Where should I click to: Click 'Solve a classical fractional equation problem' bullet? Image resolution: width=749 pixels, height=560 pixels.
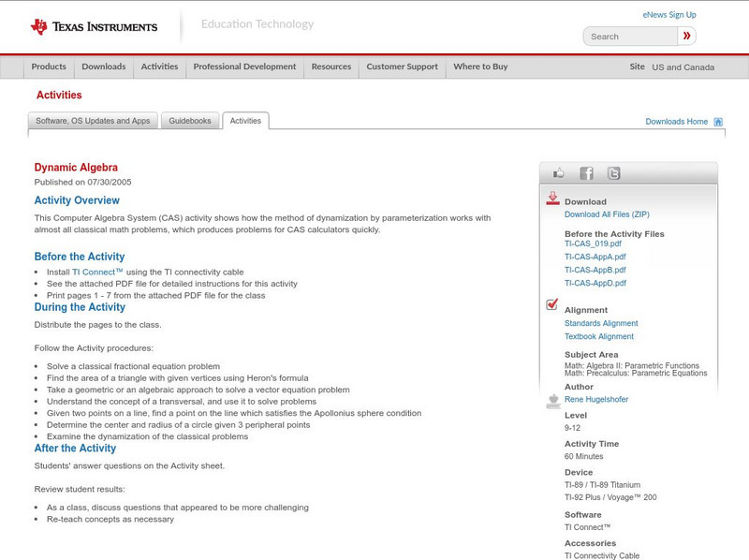[x=133, y=366]
